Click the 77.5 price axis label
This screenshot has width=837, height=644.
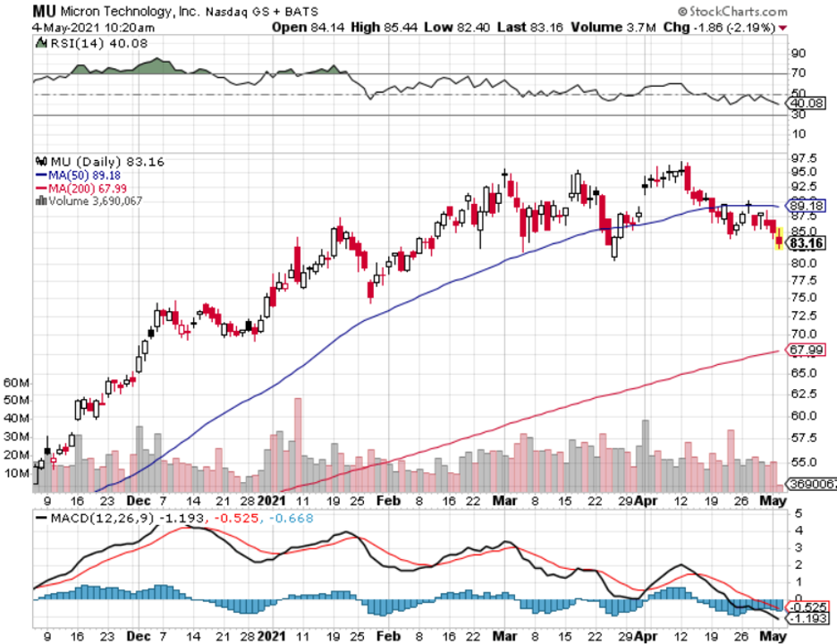tap(804, 280)
